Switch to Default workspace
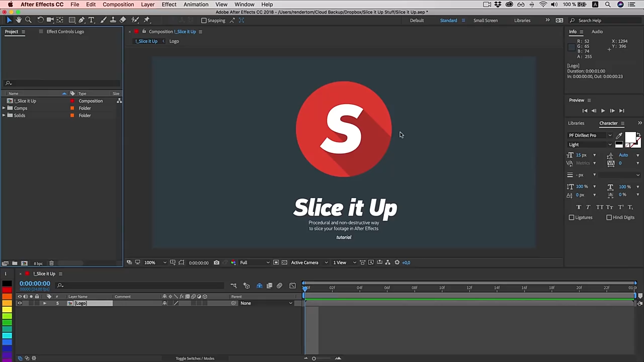Screen dimensions: 644x362 417,21
